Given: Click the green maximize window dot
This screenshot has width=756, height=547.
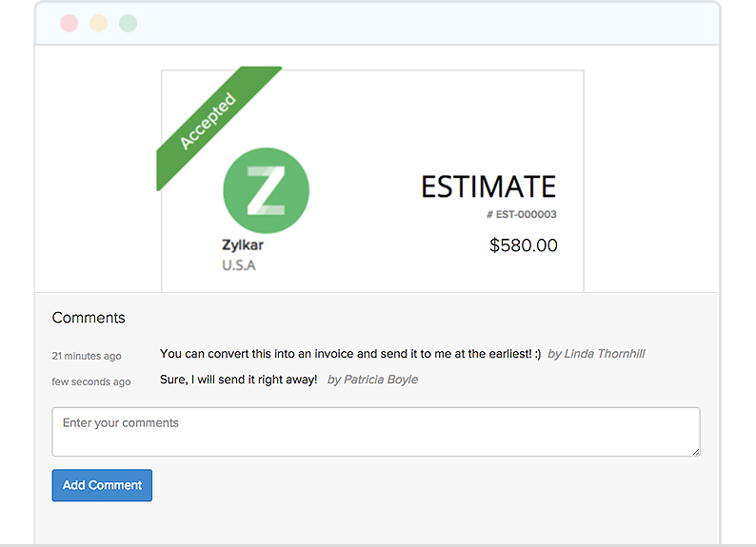Looking at the screenshot, I should click(128, 24).
